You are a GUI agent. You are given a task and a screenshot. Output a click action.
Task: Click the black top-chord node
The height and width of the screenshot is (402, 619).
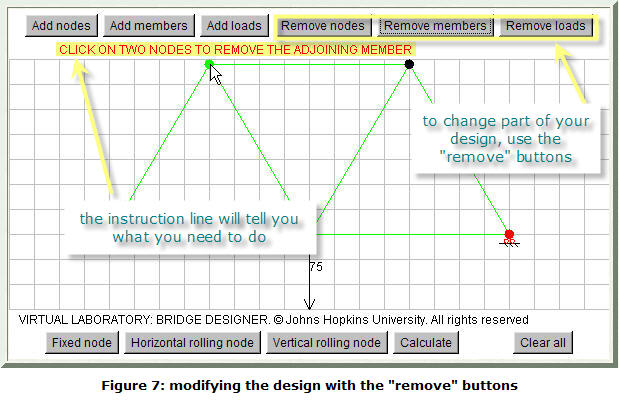click(x=409, y=64)
